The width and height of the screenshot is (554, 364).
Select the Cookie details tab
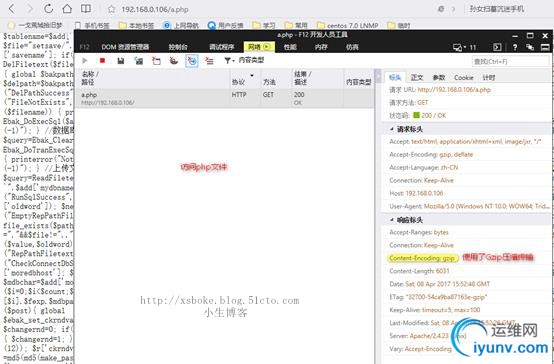(x=464, y=77)
